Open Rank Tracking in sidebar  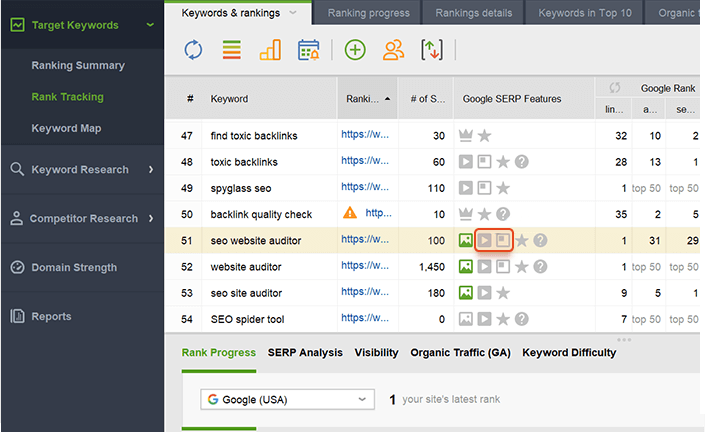point(67,97)
